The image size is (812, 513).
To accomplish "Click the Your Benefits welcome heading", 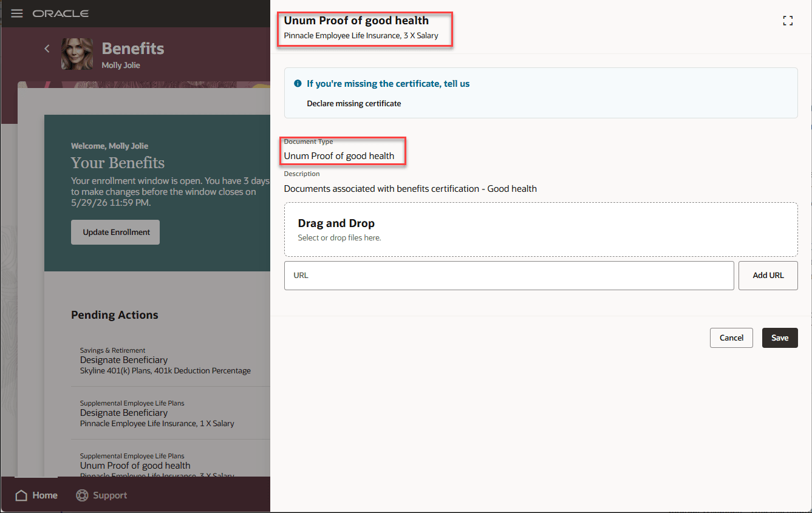I will click(x=118, y=163).
